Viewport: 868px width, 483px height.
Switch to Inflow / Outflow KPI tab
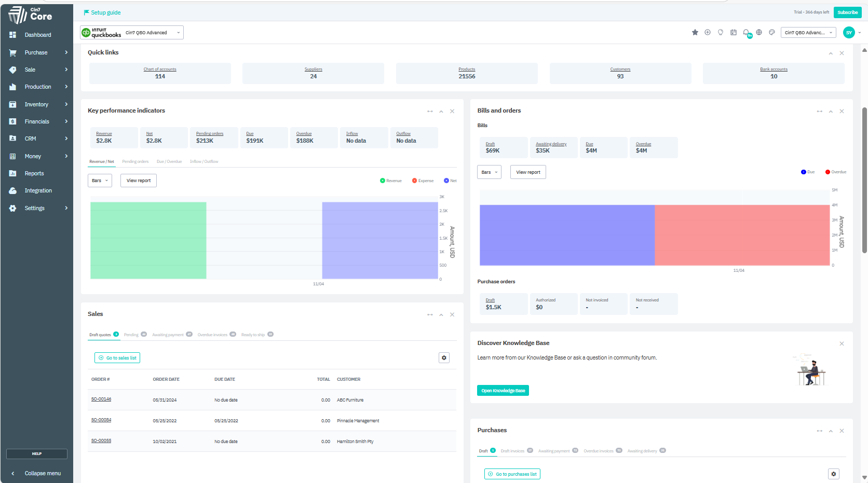[x=204, y=161]
